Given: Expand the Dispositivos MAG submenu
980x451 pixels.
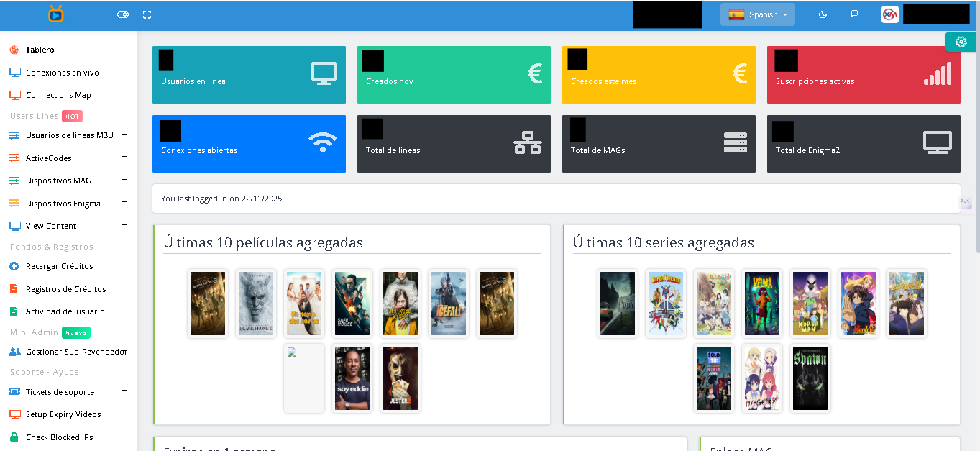Looking at the screenshot, I should [x=124, y=180].
